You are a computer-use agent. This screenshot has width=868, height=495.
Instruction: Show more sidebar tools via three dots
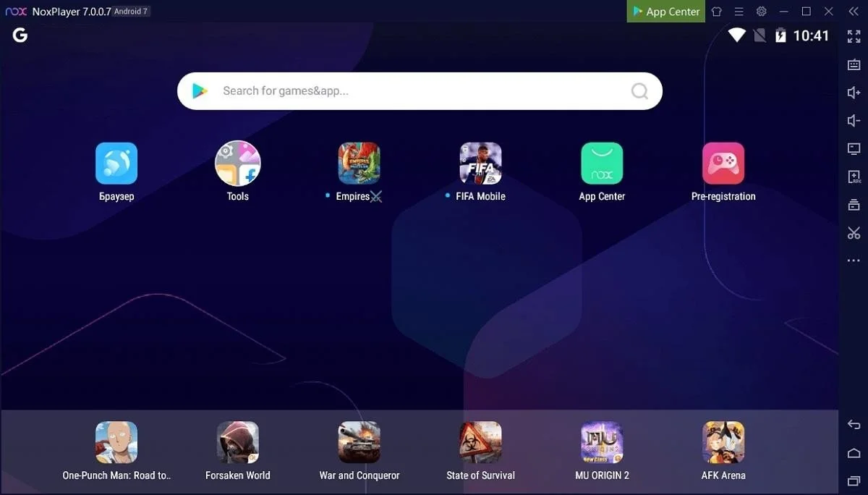(x=854, y=261)
